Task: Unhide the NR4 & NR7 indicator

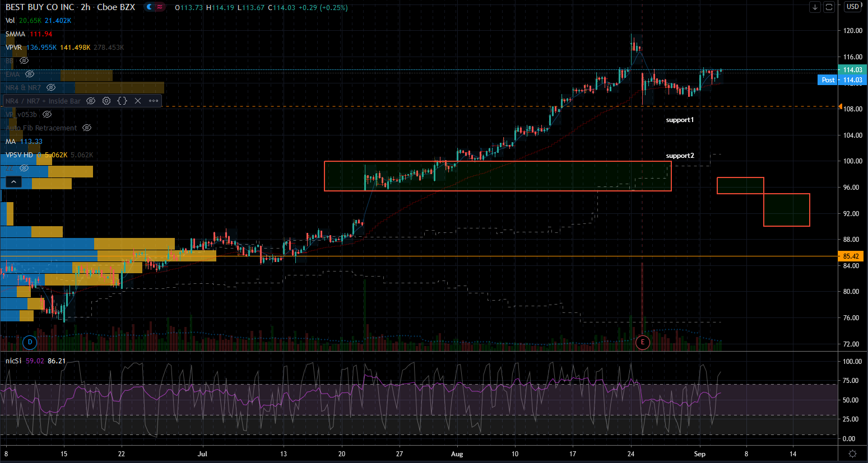Action: pos(51,87)
